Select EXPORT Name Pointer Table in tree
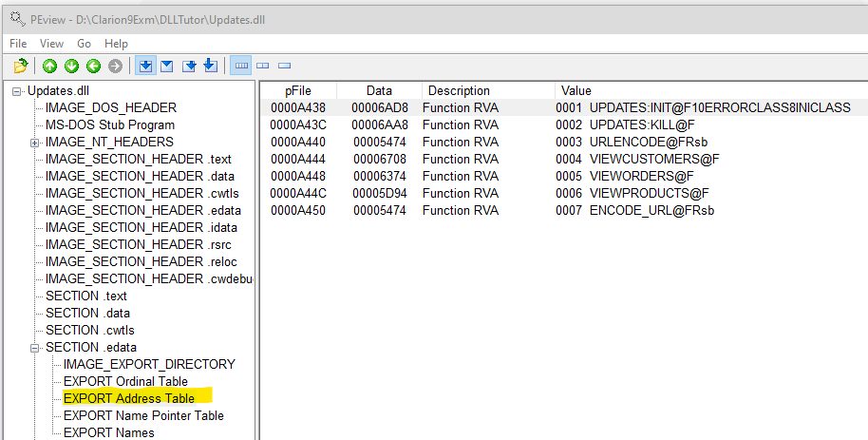The image size is (868, 440). pos(143,415)
